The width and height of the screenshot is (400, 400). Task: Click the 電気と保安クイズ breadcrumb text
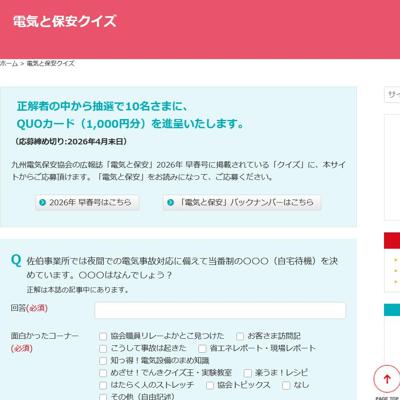[x=50, y=63]
